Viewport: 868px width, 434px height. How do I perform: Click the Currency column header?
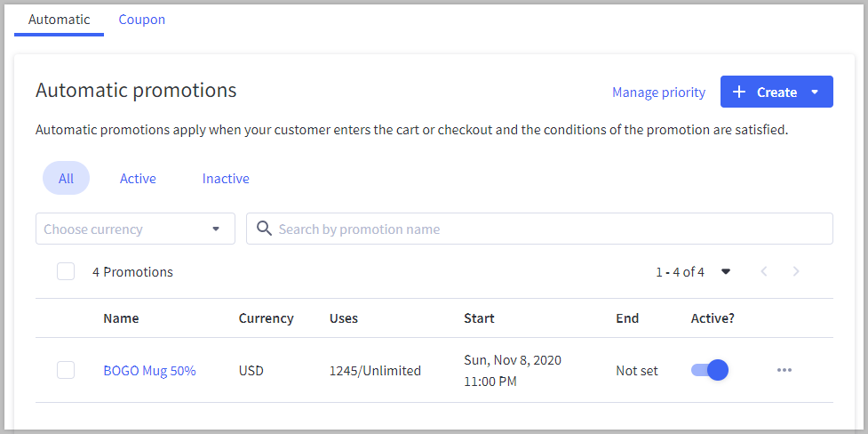(267, 318)
